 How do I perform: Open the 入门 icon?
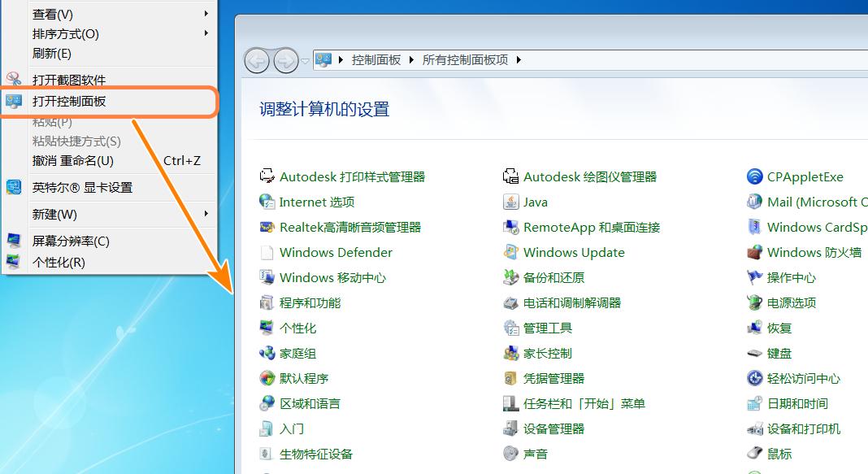[267, 428]
